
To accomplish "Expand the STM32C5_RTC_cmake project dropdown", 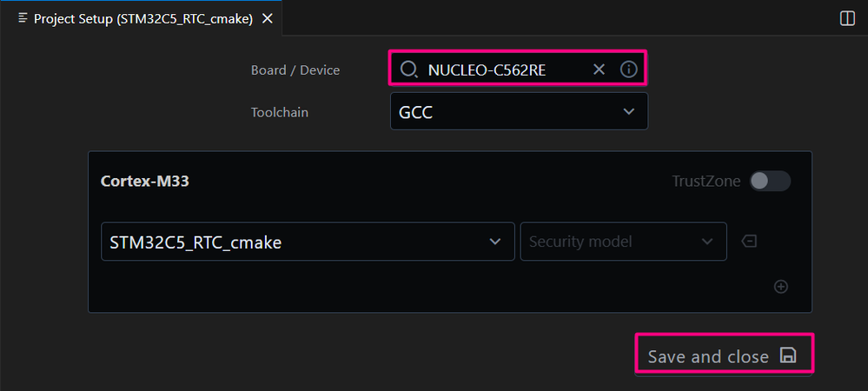I will point(308,242).
